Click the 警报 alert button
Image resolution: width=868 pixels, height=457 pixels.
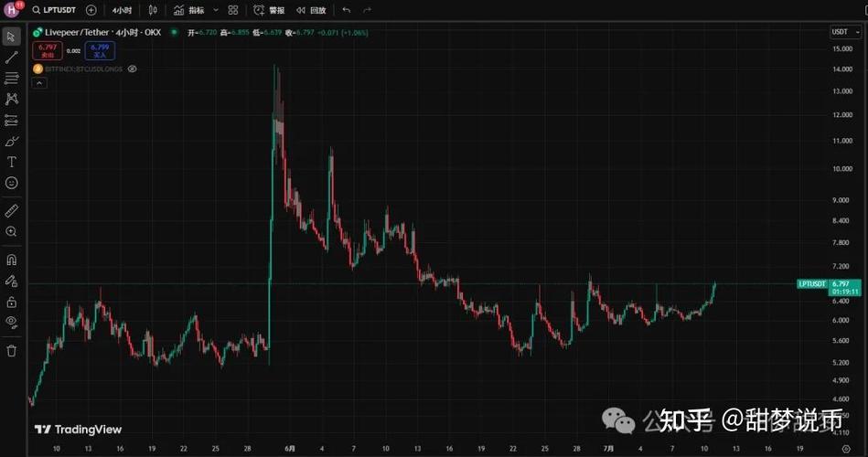269,10
